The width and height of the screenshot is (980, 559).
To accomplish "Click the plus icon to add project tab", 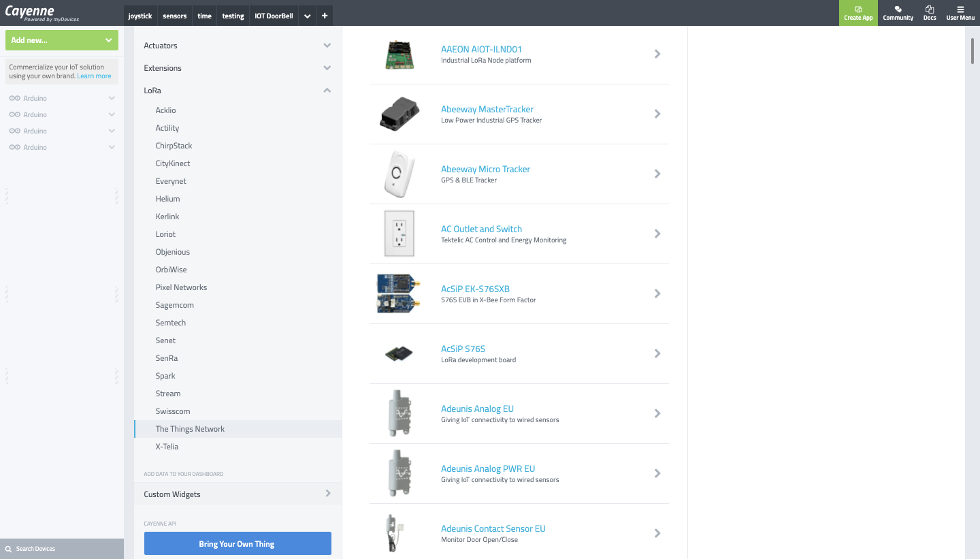I will point(325,16).
